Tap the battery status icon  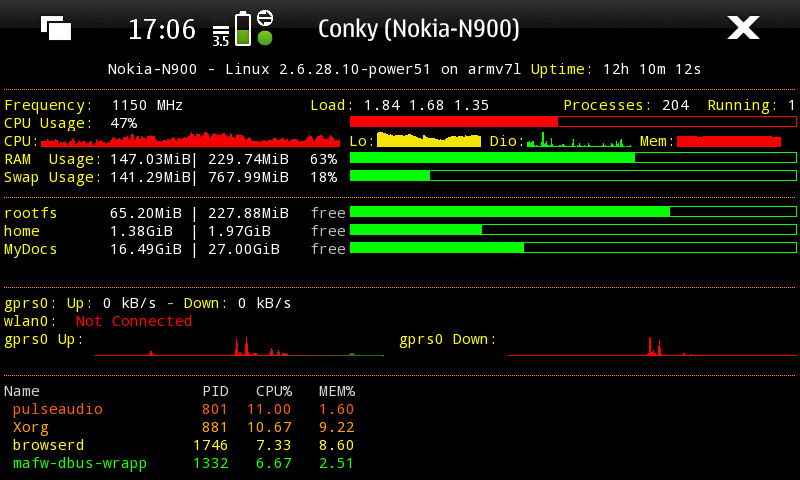[x=243, y=29]
